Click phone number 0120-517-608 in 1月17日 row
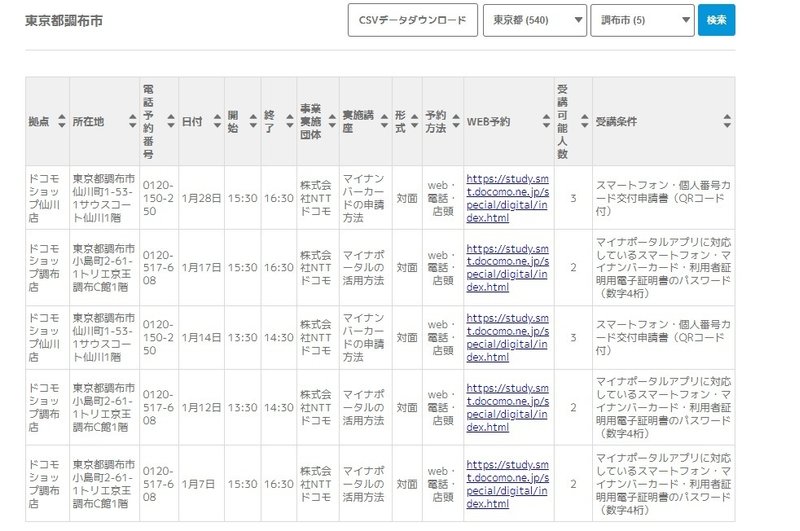This screenshot has width=800, height=531. click(158, 268)
